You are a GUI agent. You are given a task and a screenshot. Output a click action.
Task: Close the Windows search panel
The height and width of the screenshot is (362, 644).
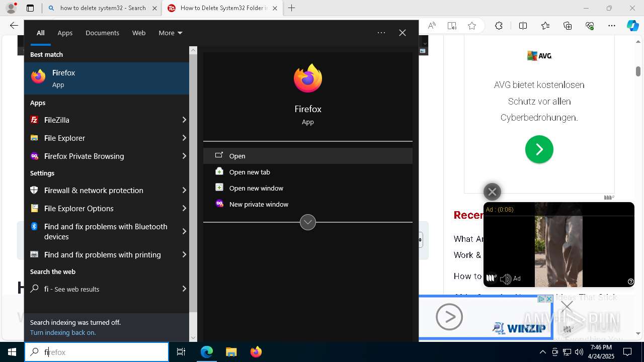pos(403,33)
